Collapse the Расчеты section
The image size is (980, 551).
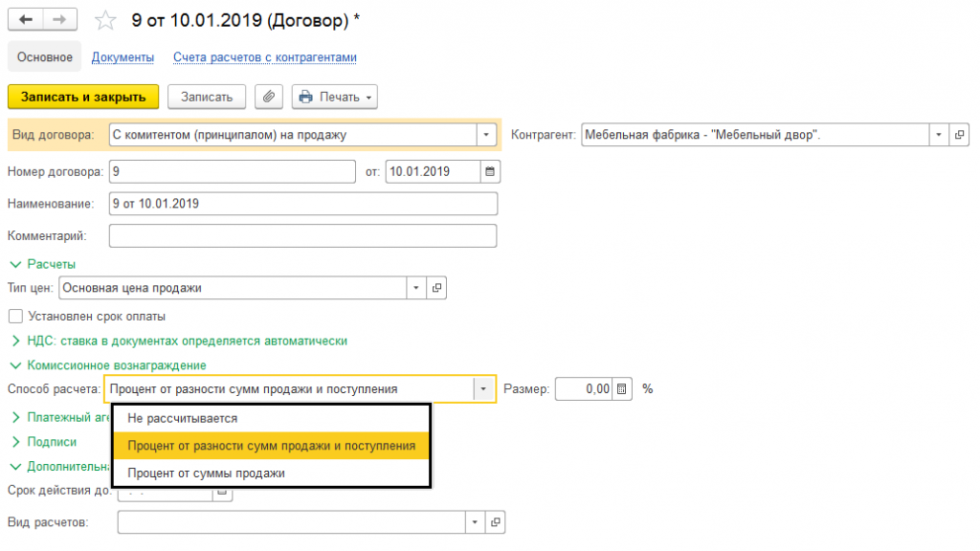coord(14,264)
